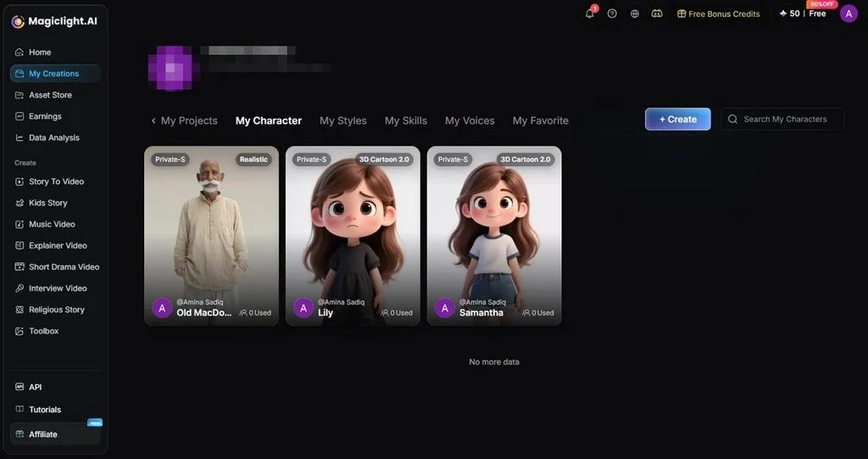
Task: Switch to the My Voices tab
Action: pos(470,120)
